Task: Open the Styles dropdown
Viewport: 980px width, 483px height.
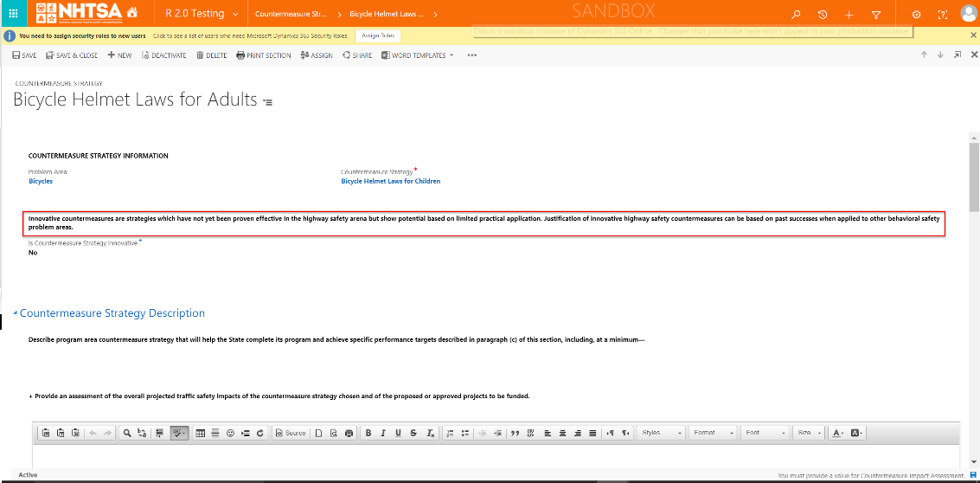Action: [x=661, y=433]
